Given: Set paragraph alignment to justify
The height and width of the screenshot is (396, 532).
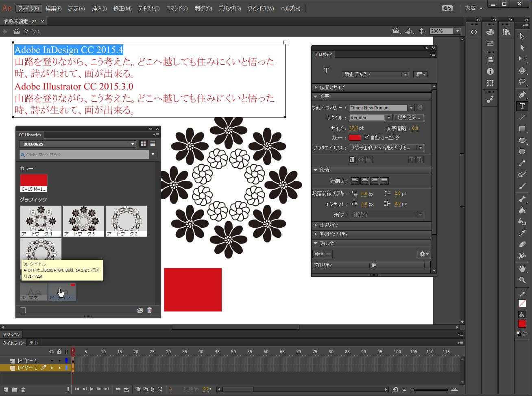Looking at the screenshot, I should click(384, 181).
